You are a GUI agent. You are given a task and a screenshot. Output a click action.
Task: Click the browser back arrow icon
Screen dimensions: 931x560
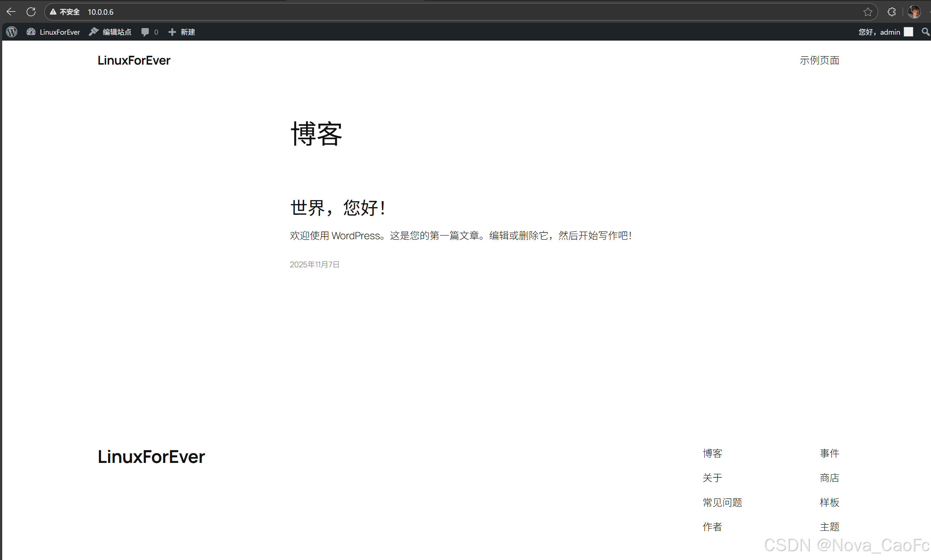tap(11, 12)
